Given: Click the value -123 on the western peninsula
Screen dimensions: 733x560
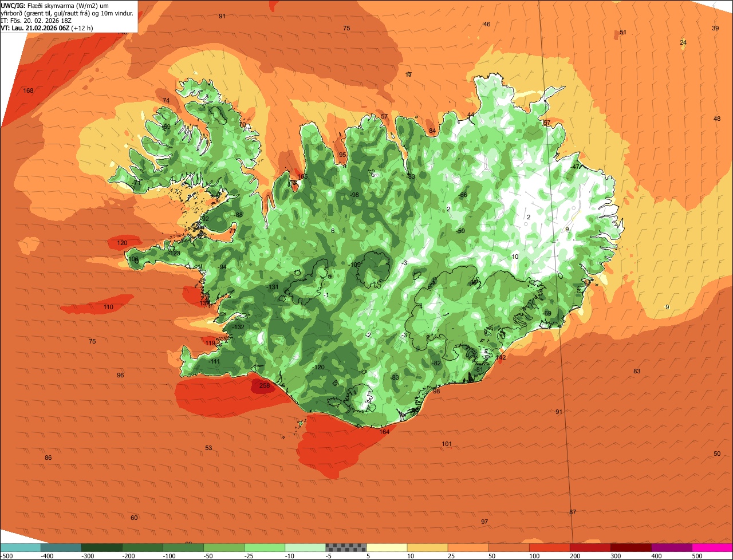Looking at the screenshot, I should click(174, 253).
